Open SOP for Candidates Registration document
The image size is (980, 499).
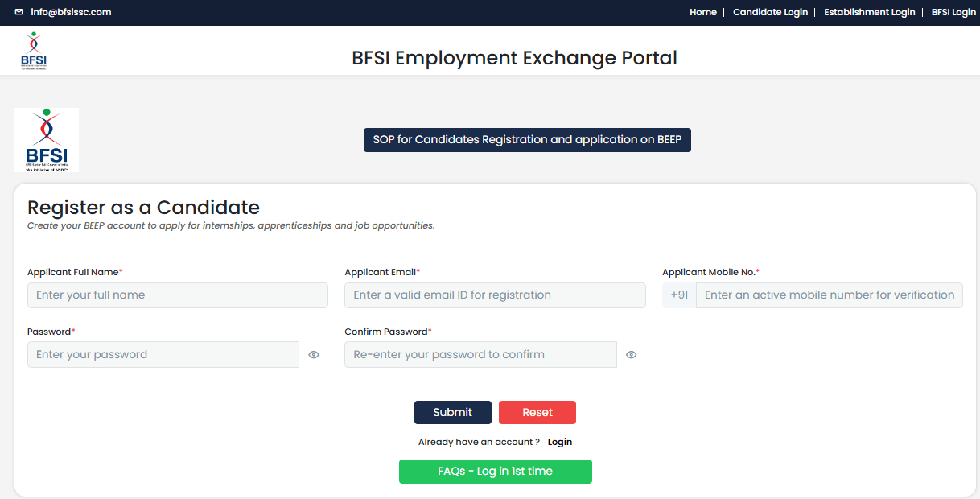point(527,139)
